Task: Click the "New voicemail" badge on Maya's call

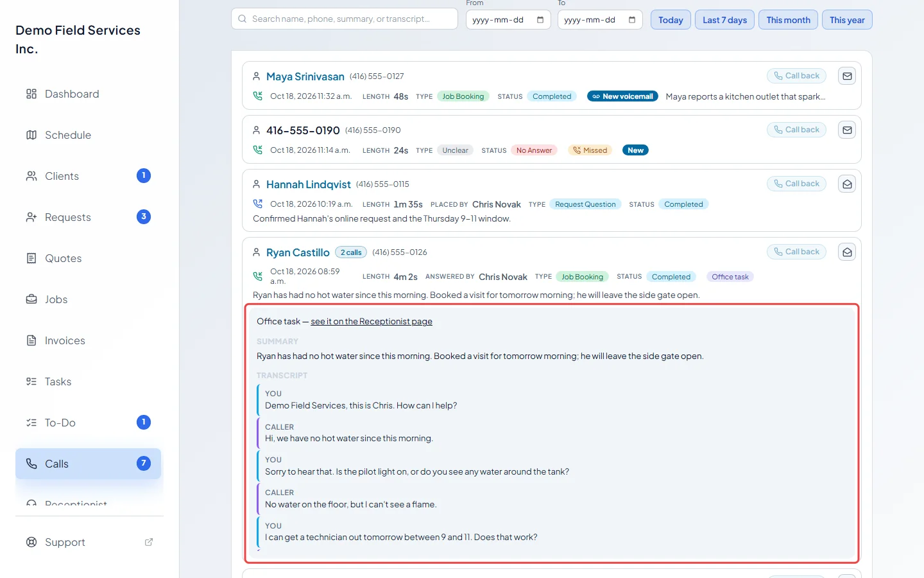Action: [x=622, y=96]
